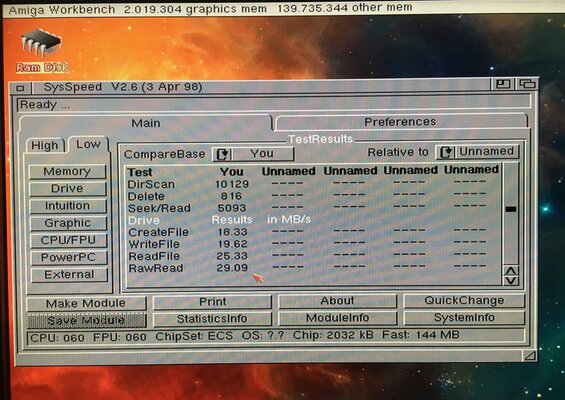Click the SysSpeed V2.6 window title bar
This screenshot has height=400, width=565.
point(262,86)
